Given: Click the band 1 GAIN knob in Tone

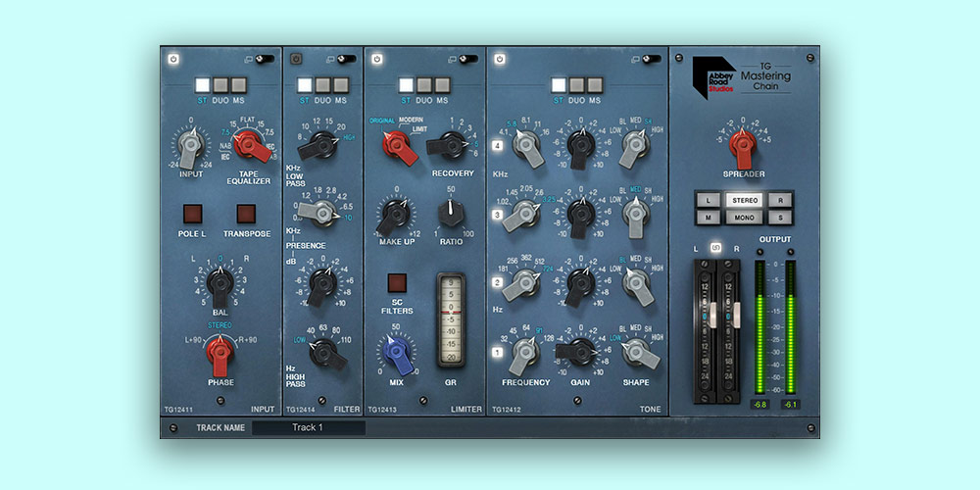Looking at the screenshot, I should click(579, 352).
